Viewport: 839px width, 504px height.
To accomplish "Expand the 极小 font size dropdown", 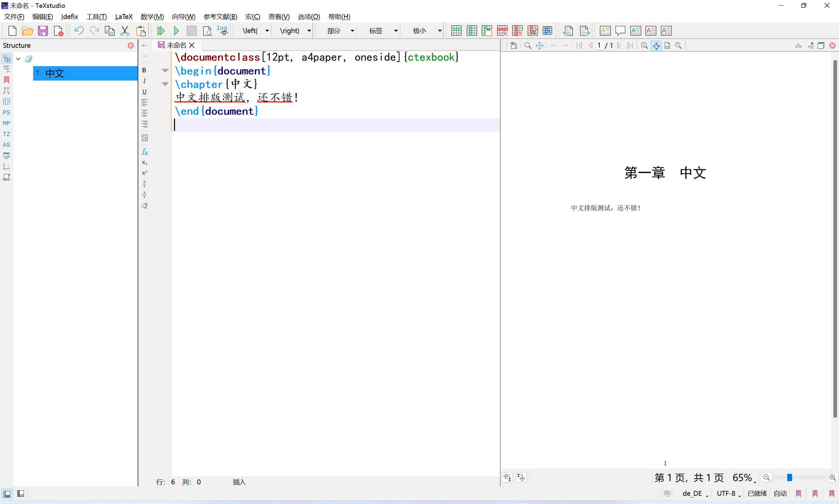I will point(439,31).
